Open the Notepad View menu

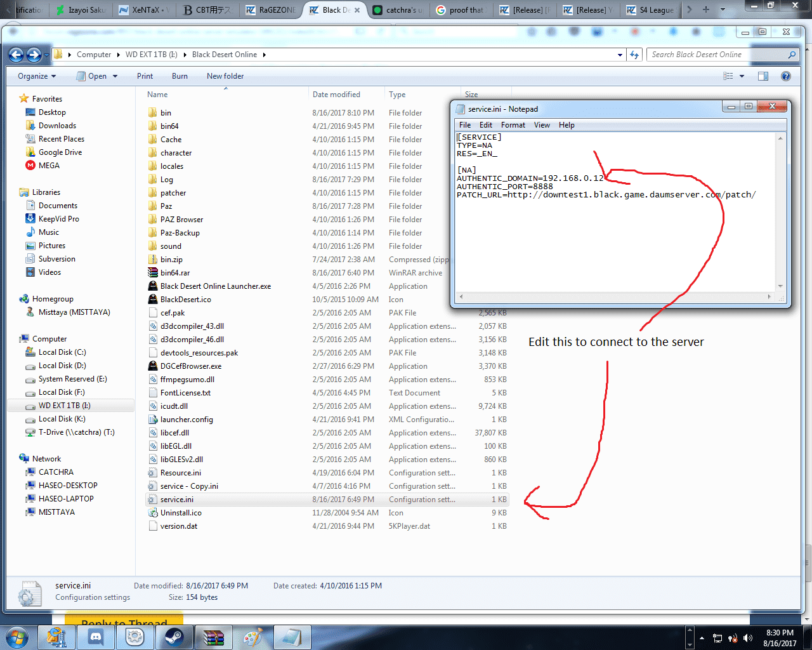click(x=542, y=125)
